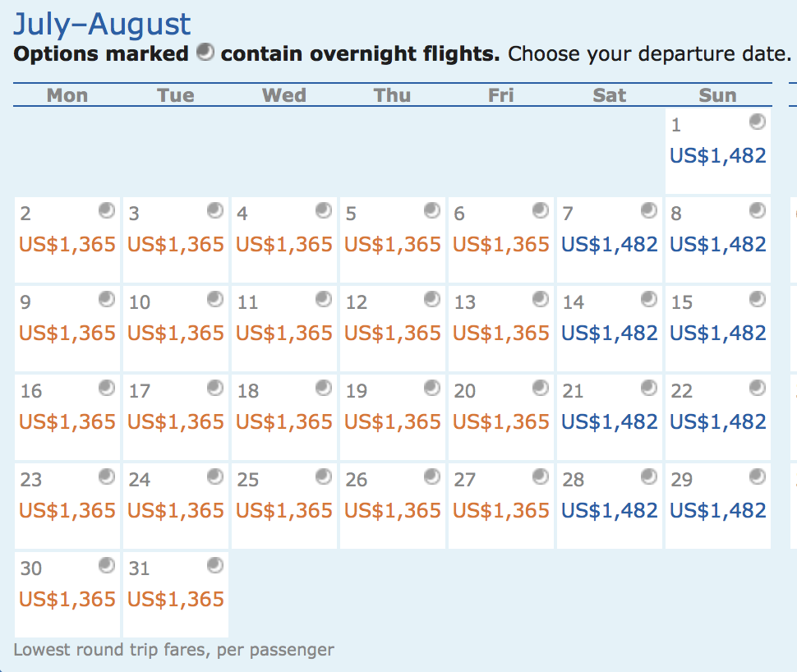
Task: Click the Mon column header
Action: click(x=67, y=94)
